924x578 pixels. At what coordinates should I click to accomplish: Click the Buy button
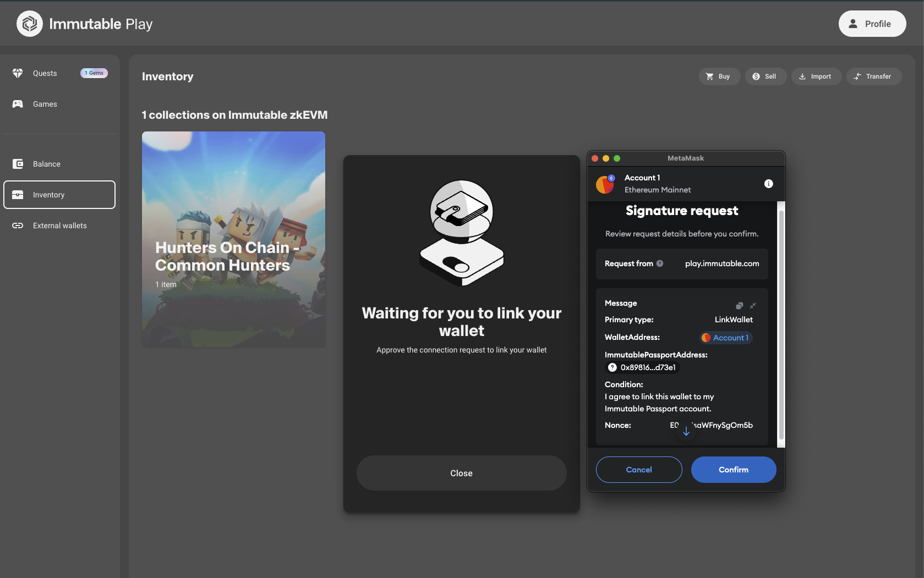point(720,76)
